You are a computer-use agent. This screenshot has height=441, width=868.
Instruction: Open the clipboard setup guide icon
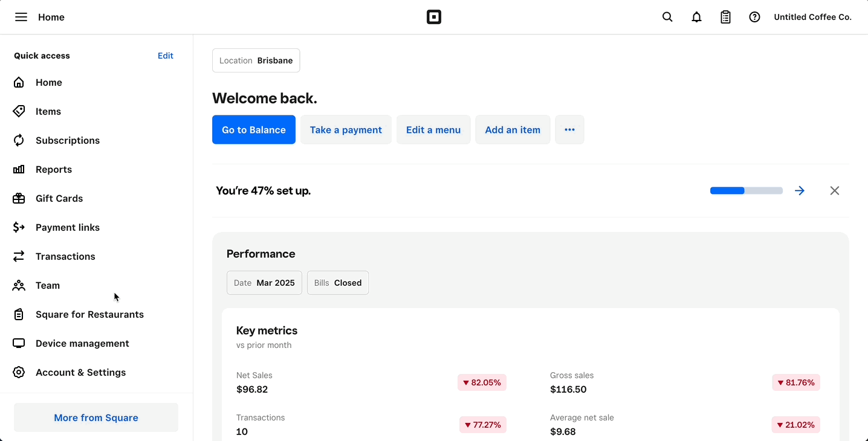tap(725, 17)
